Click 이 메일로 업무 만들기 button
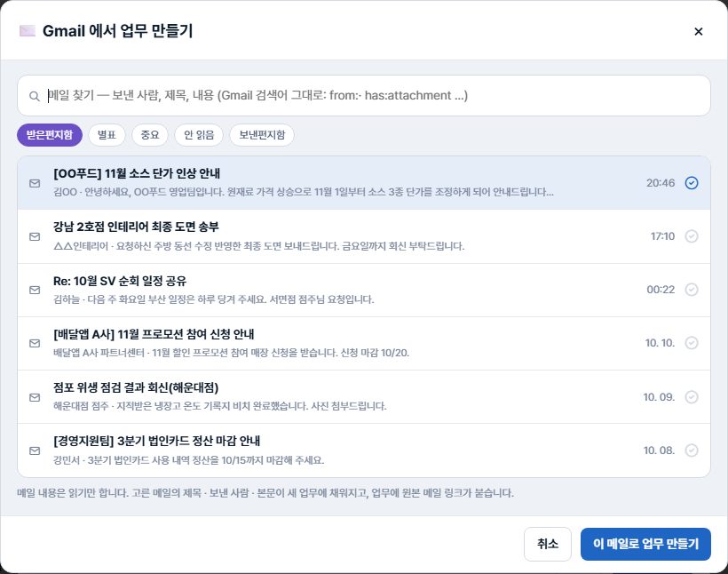Image resolution: width=728 pixels, height=574 pixels. 645,544
